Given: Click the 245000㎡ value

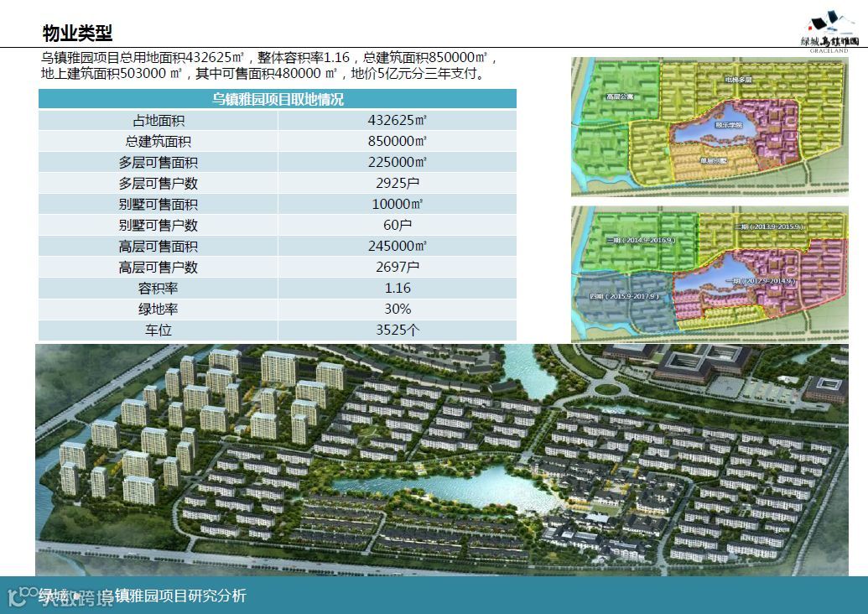Looking at the screenshot, I should (398, 247).
